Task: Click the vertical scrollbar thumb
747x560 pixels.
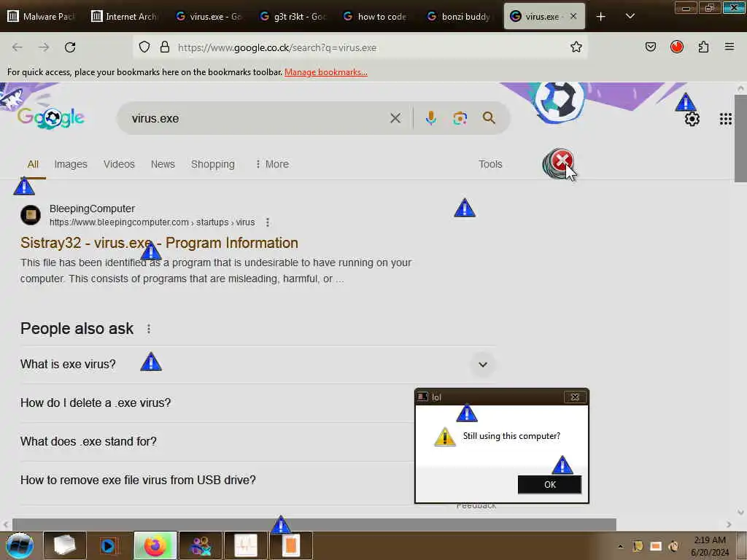Action: coord(741,138)
